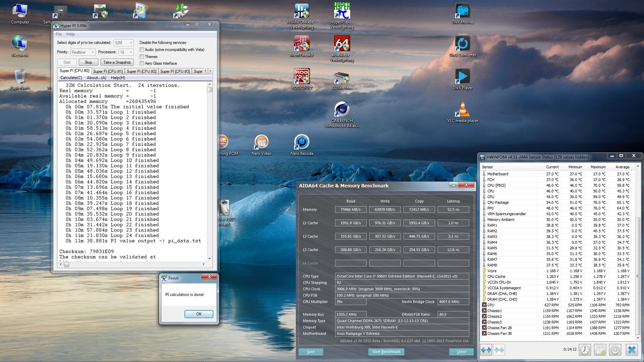The height and width of the screenshot is (362, 644).
Task: Open the Priority Realtime dropdown
Action: pyautogui.click(x=83, y=52)
